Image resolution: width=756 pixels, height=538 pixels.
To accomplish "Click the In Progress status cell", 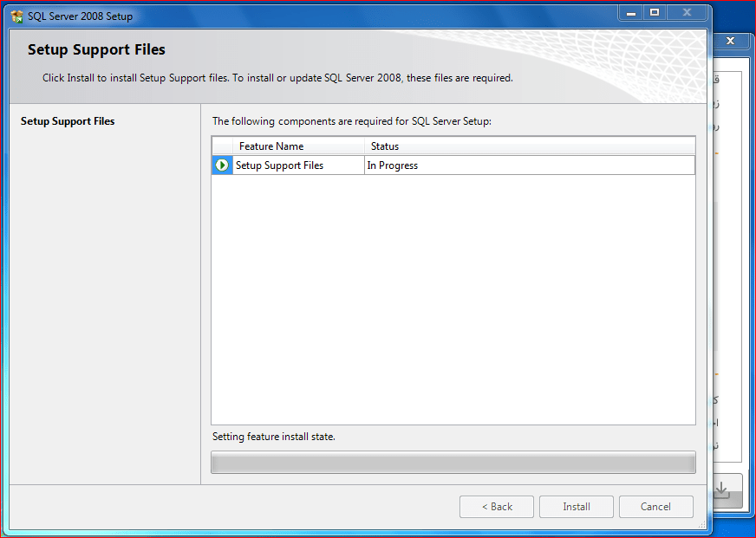I will 530,165.
